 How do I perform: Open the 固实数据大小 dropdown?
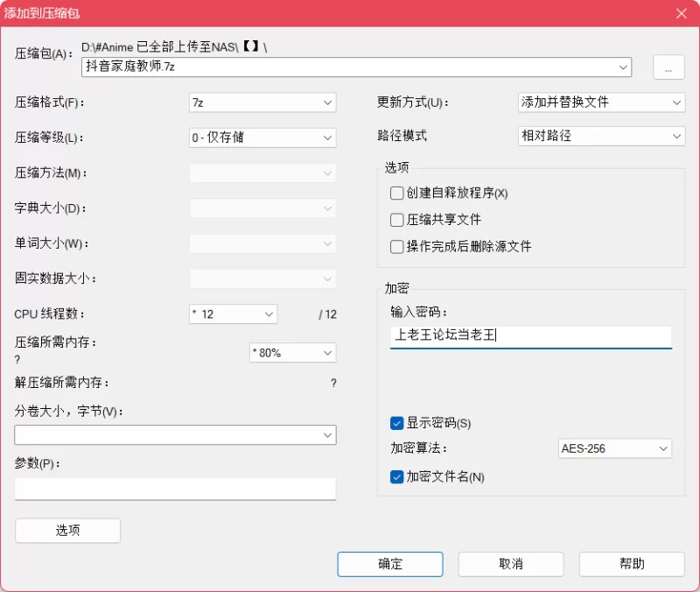pyautogui.click(x=262, y=278)
